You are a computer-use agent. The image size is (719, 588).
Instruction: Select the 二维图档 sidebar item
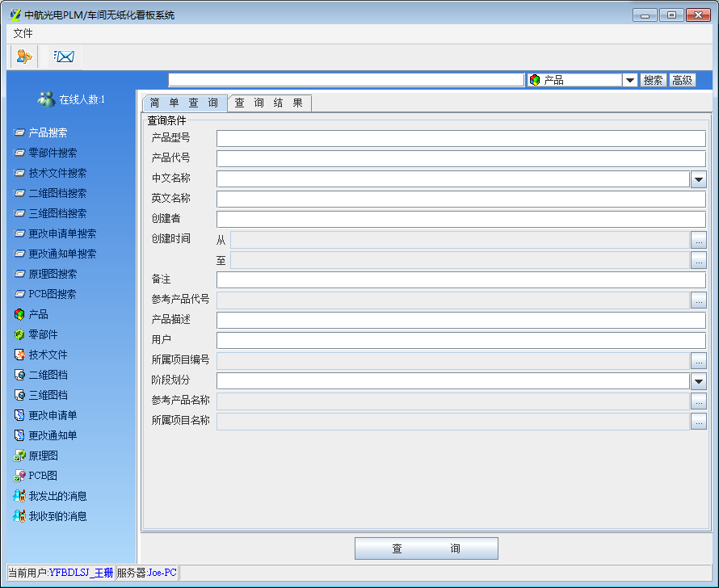[x=40, y=375]
